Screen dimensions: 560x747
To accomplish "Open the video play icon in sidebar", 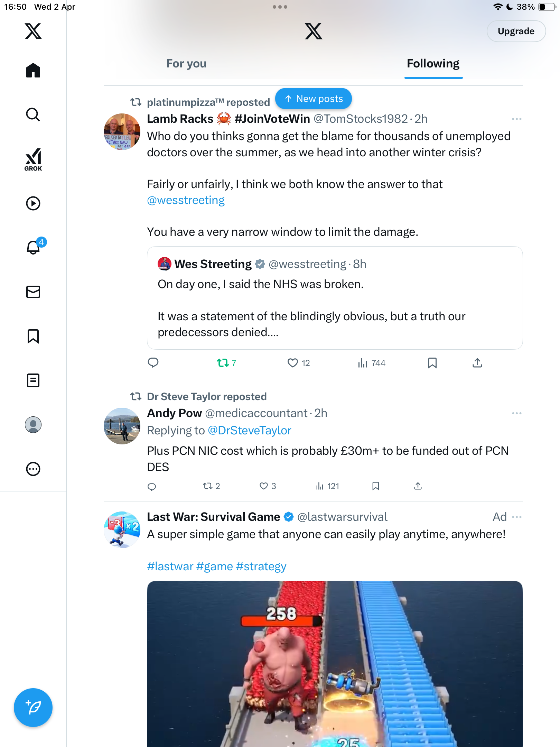I will tap(33, 203).
